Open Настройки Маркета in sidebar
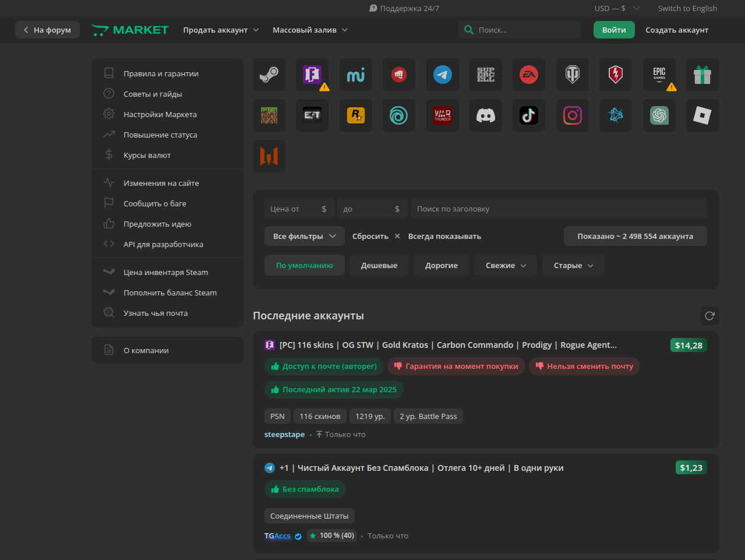The image size is (745, 560). click(167, 114)
